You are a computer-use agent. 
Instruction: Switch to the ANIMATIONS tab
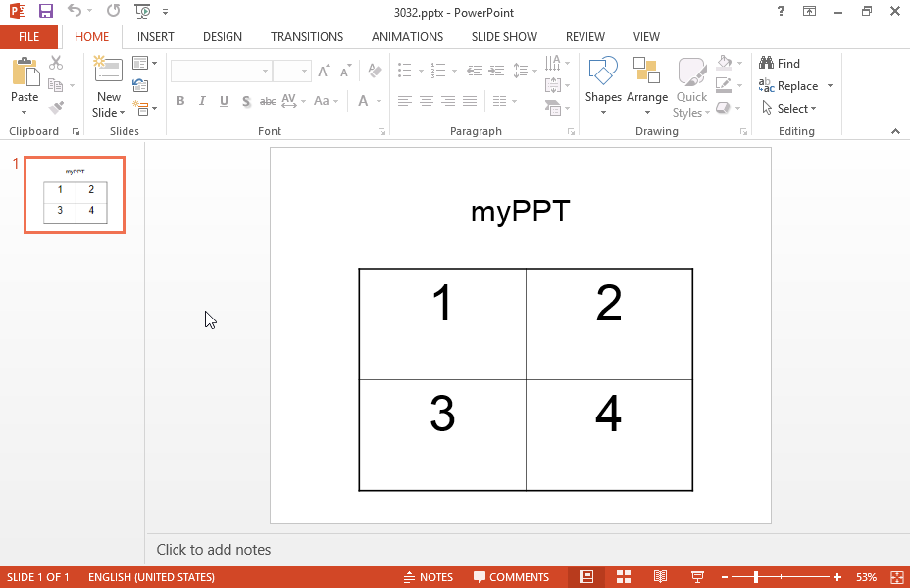tap(407, 37)
